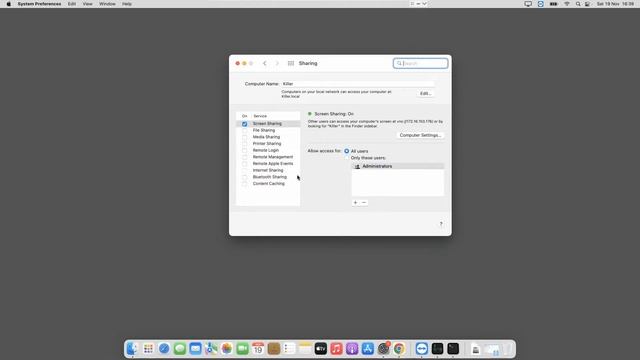The image size is (640, 360).
Task: Open Notes from the Dock
Action: click(x=305, y=349)
